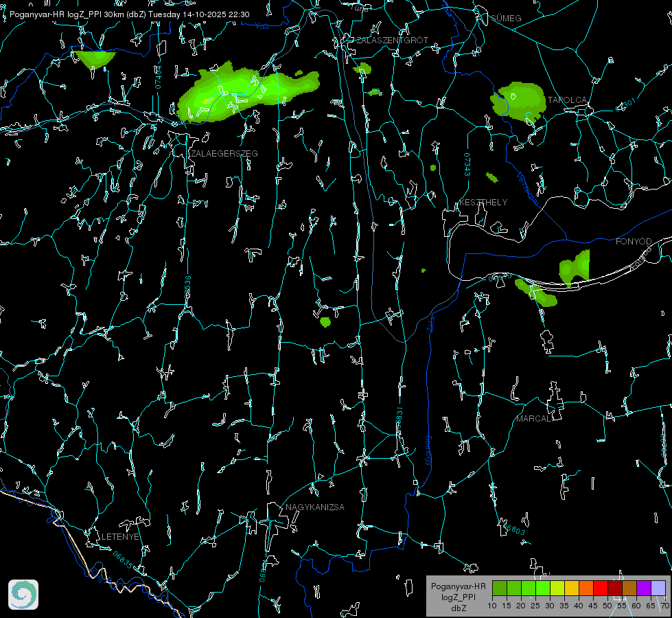Select the 30–35 dBZ yellow-green swatch
The width and height of the screenshot is (672, 618).
click(557, 588)
